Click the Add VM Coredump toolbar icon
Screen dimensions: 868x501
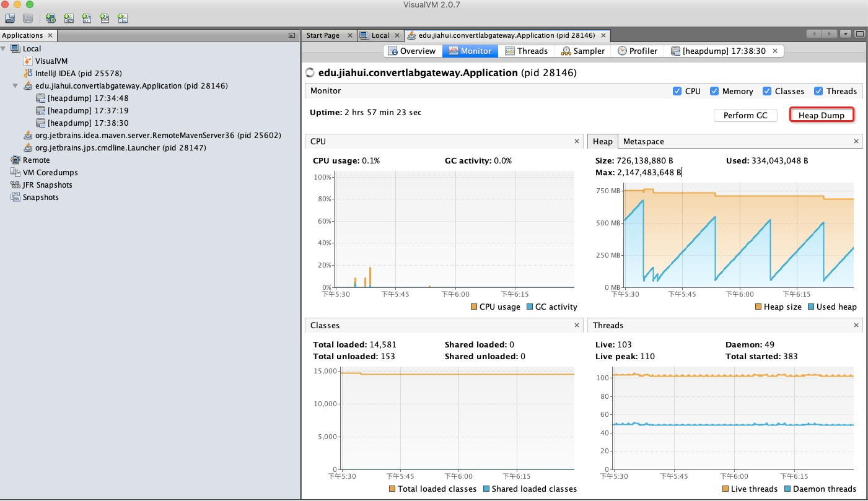tap(87, 19)
